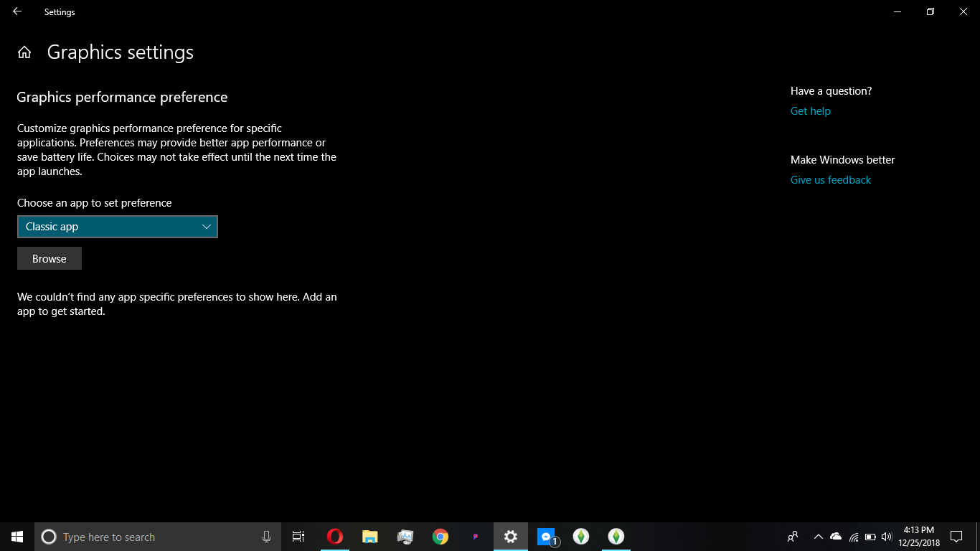Show hidden system tray icons
980x551 pixels.
[x=818, y=537]
